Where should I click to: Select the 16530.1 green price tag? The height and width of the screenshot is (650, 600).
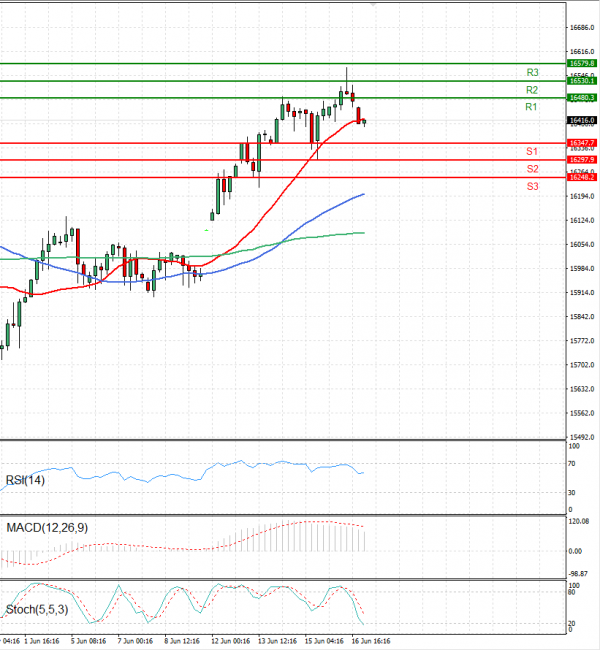click(x=582, y=81)
